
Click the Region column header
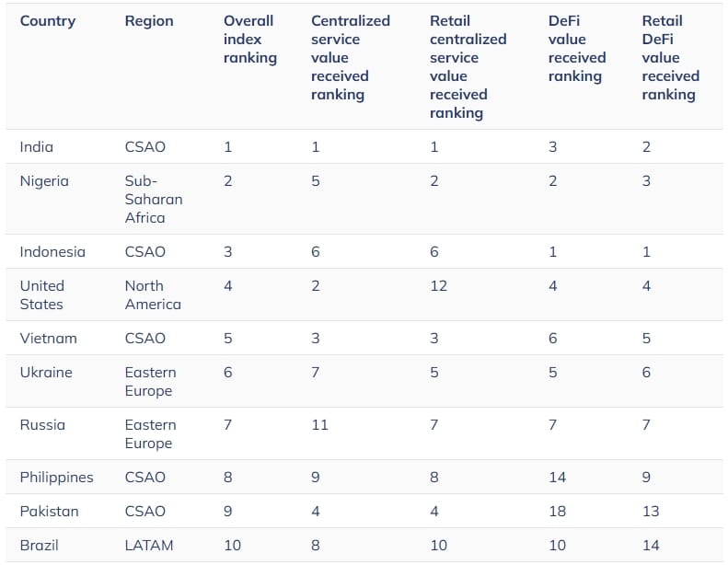[148, 20]
